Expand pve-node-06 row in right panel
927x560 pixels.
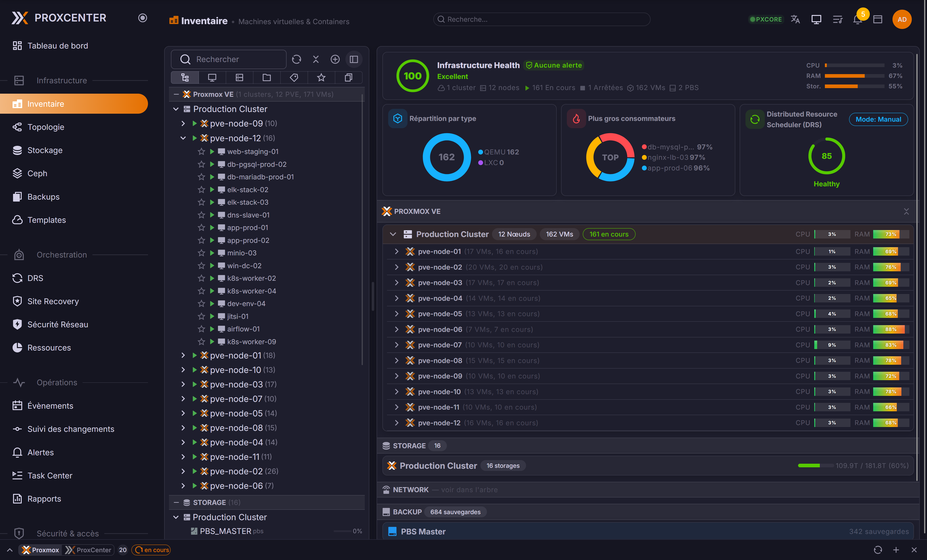point(396,329)
